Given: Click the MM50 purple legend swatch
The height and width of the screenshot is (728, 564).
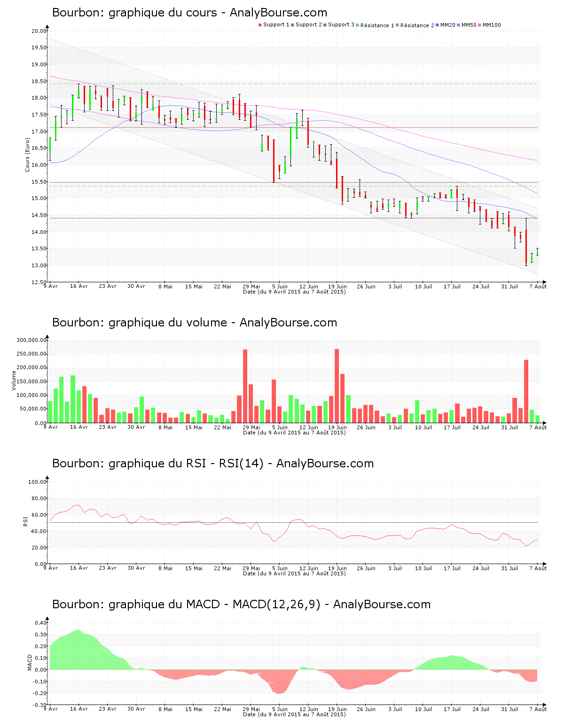Looking at the screenshot, I should [x=459, y=25].
